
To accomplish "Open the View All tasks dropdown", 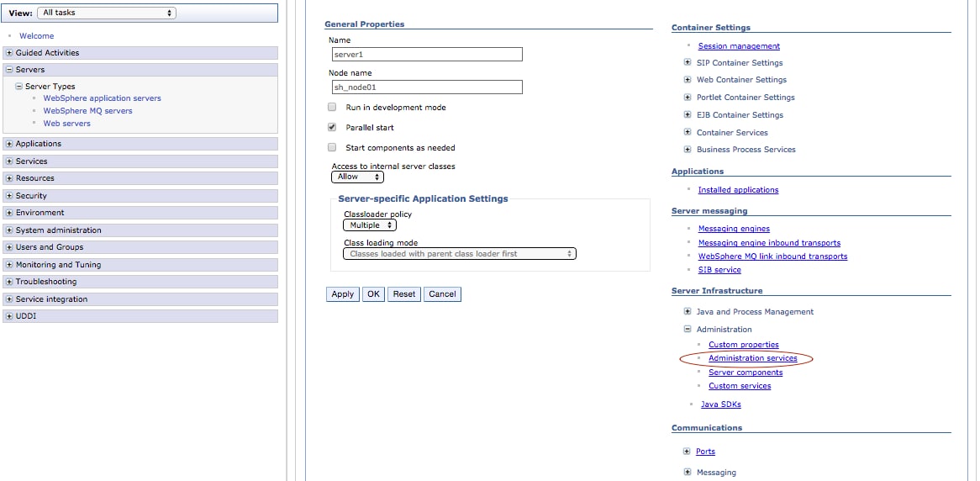I will [x=107, y=13].
